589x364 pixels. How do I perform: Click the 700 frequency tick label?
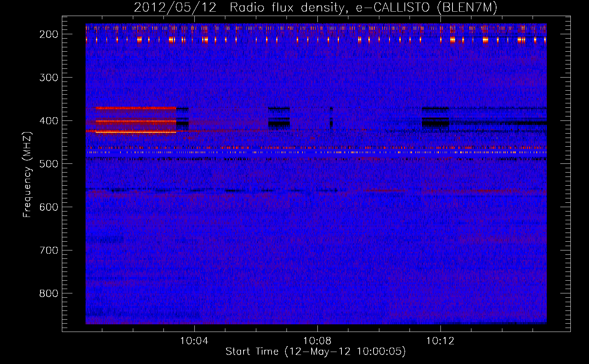pos(48,250)
